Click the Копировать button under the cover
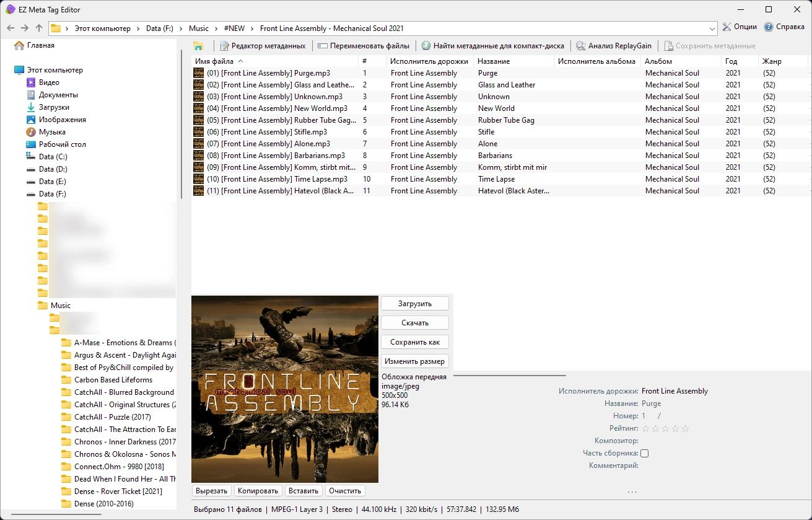The height and width of the screenshot is (520, 812). [258, 491]
